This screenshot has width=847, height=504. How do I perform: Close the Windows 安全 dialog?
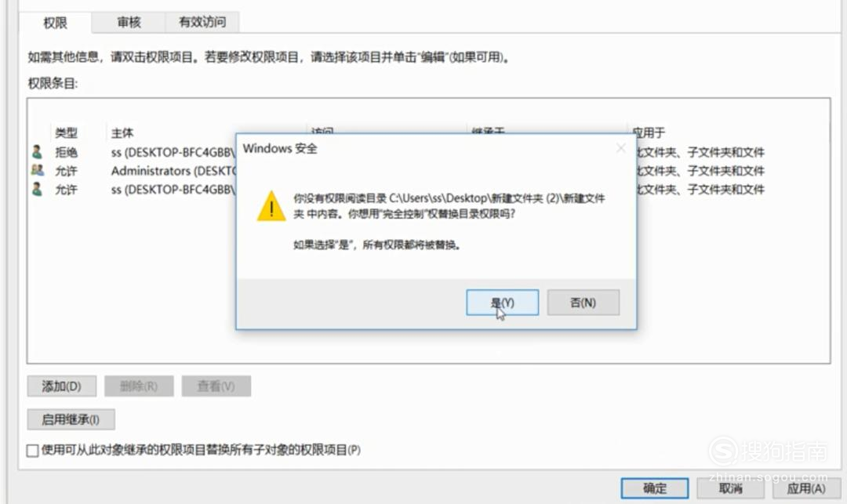pyautogui.click(x=621, y=148)
